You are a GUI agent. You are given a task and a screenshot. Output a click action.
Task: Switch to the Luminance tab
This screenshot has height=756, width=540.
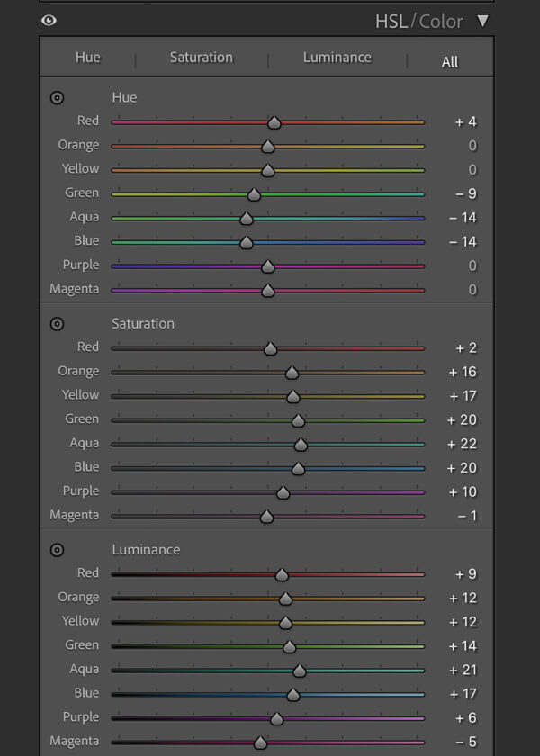(337, 58)
